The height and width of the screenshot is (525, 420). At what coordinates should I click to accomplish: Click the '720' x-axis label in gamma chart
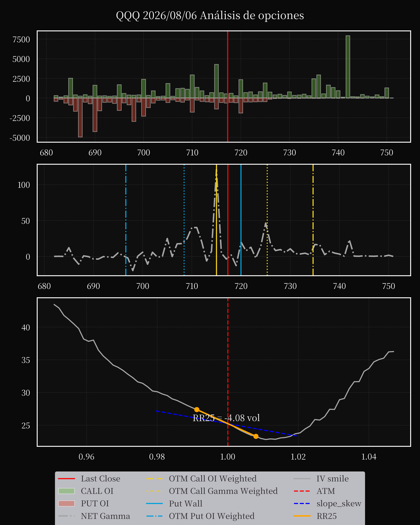[x=241, y=286]
